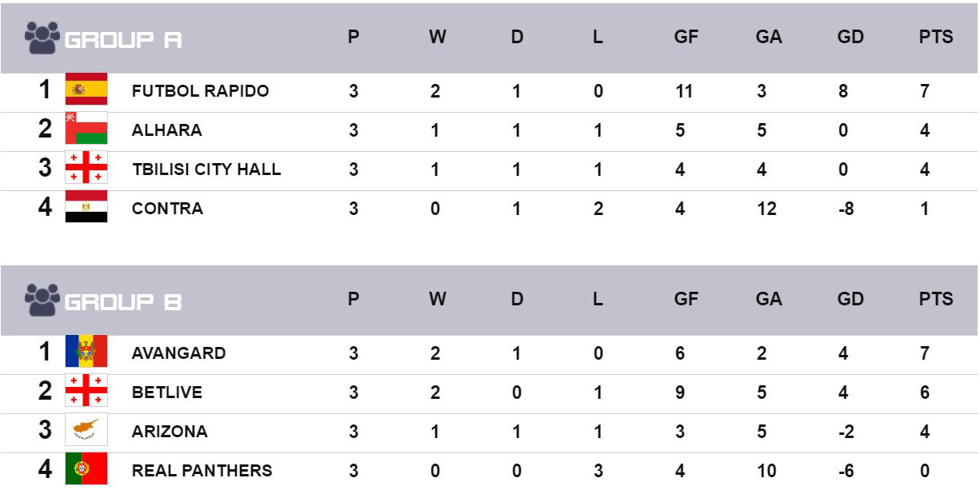
Task: Click the Spain flag beside Futbol Rapido
Action: [x=86, y=90]
